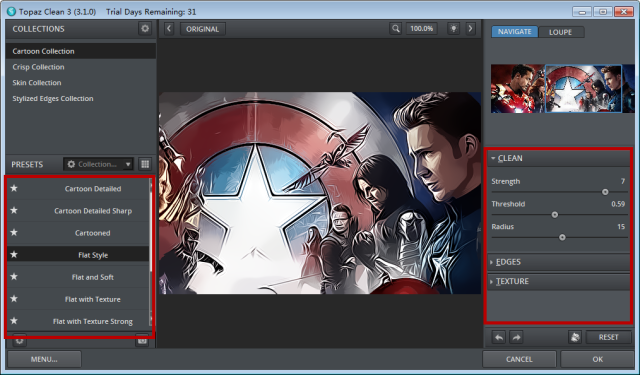Click the Topaz Clean app icon in title bar
The width and height of the screenshot is (640, 375).
tap(11, 11)
